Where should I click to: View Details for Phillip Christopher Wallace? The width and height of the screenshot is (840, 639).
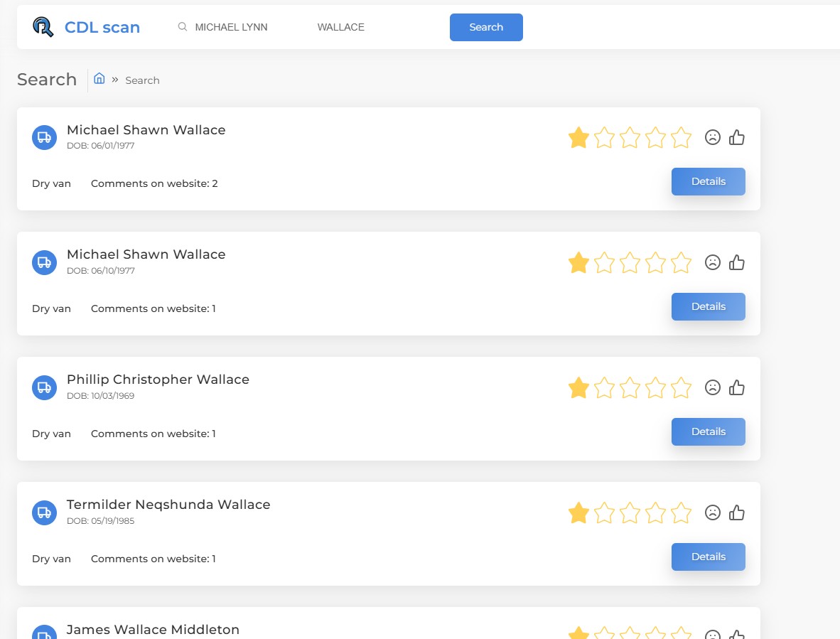[708, 431]
